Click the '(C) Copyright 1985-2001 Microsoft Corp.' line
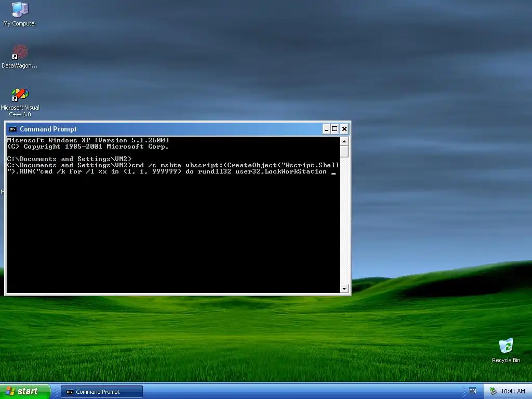This screenshot has width=532, height=399. click(x=88, y=147)
